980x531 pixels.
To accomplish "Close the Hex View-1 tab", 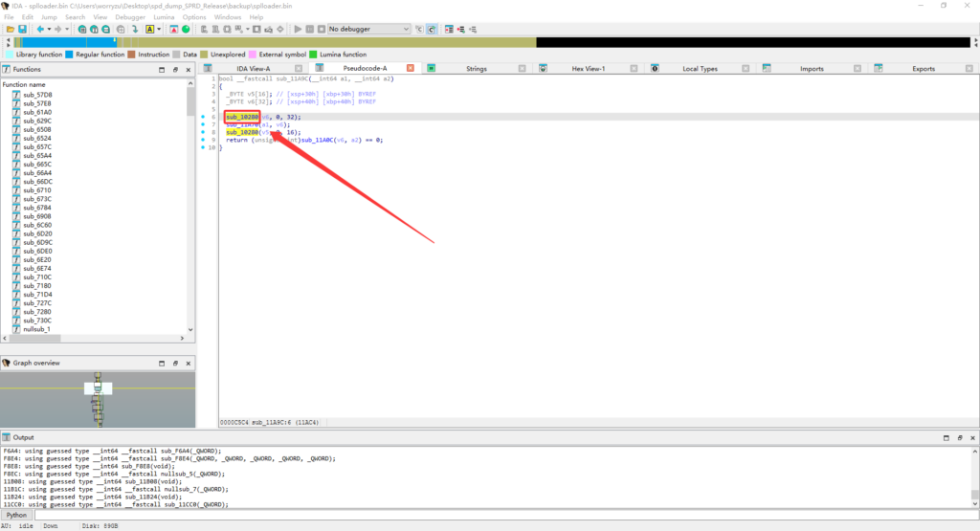I will pyautogui.click(x=634, y=69).
